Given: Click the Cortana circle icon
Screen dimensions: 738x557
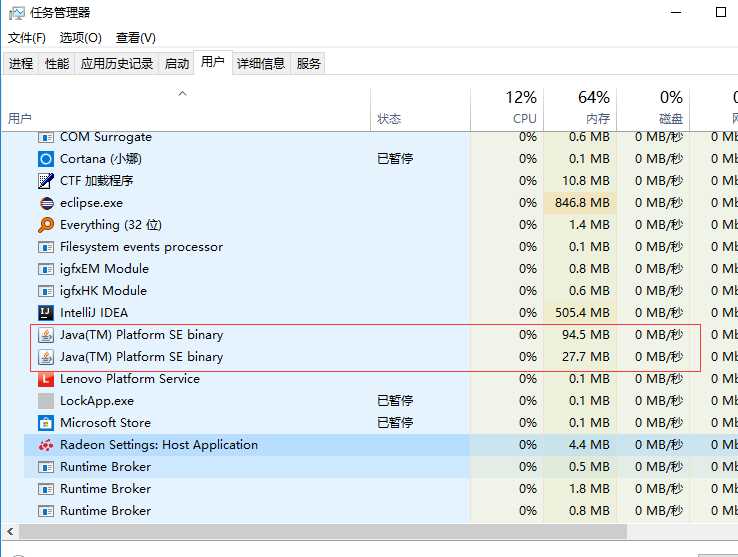Looking at the screenshot, I should coord(46,159).
